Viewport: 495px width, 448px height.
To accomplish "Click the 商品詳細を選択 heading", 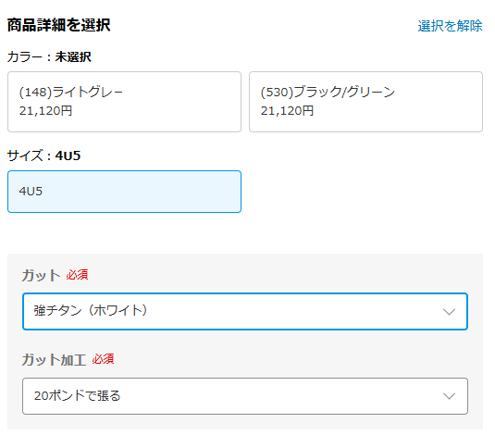I will [x=58, y=25].
